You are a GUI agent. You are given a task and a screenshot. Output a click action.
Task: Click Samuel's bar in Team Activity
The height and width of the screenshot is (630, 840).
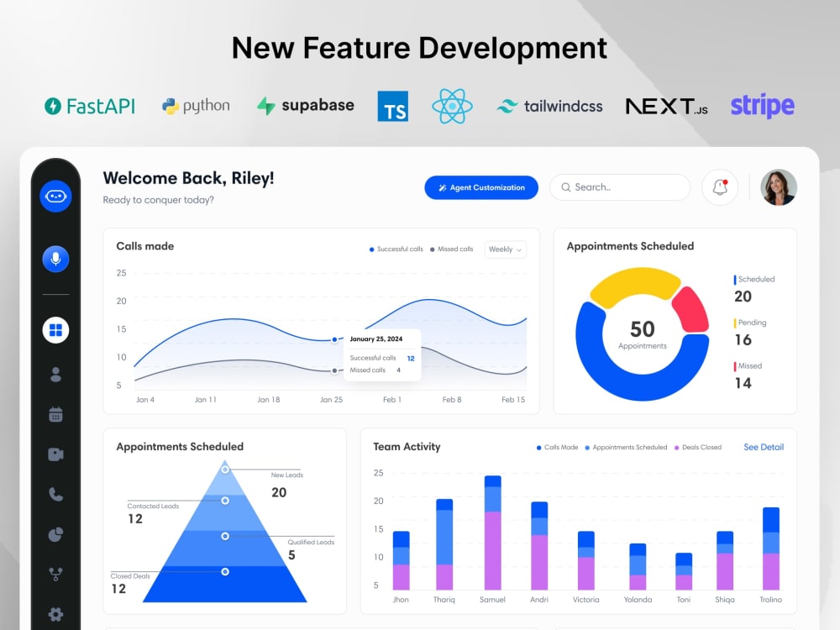(493, 533)
